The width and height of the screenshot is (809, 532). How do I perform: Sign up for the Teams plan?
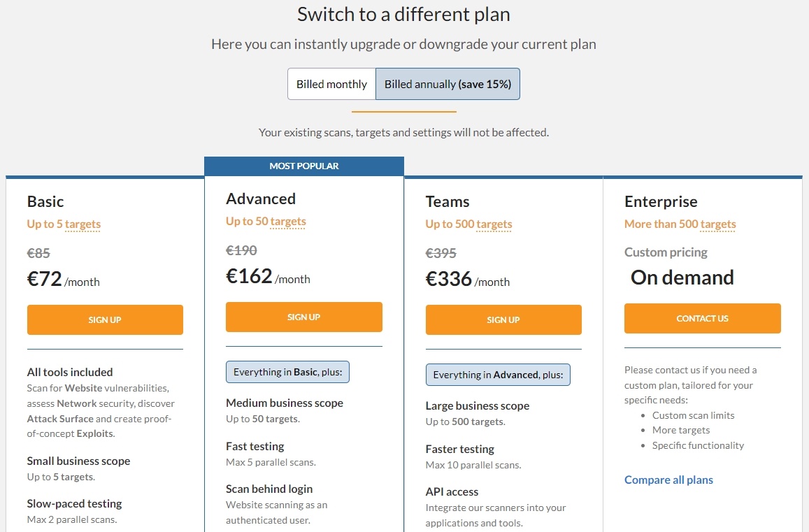tap(503, 319)
